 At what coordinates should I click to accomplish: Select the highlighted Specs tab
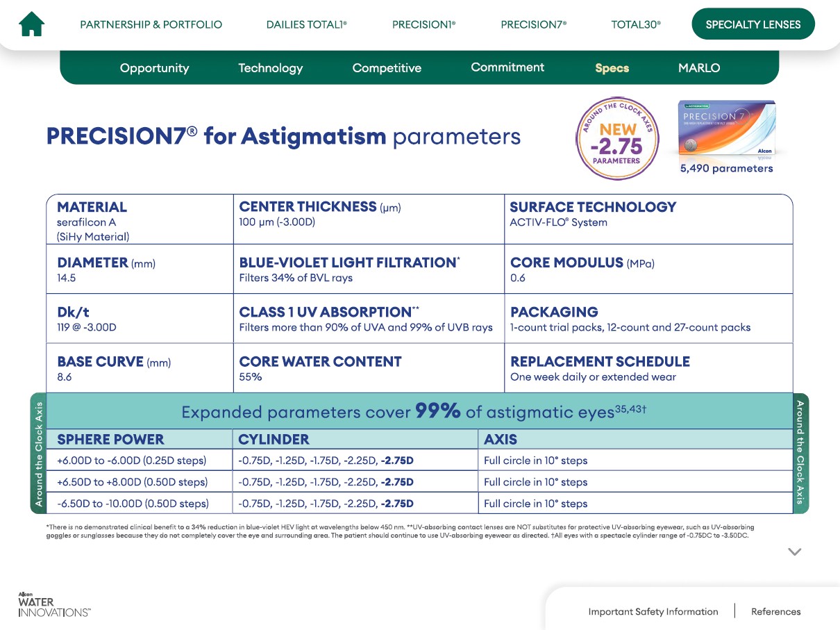point(612,68)
